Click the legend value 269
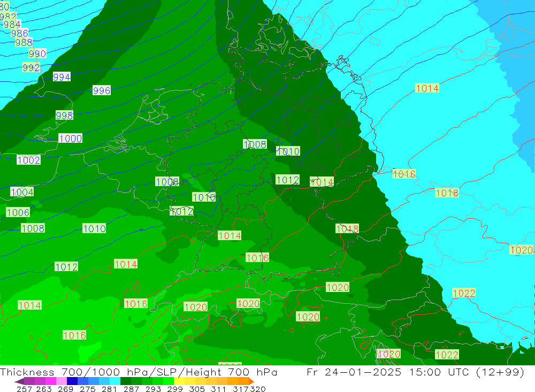535x392 pixels. 65,389
